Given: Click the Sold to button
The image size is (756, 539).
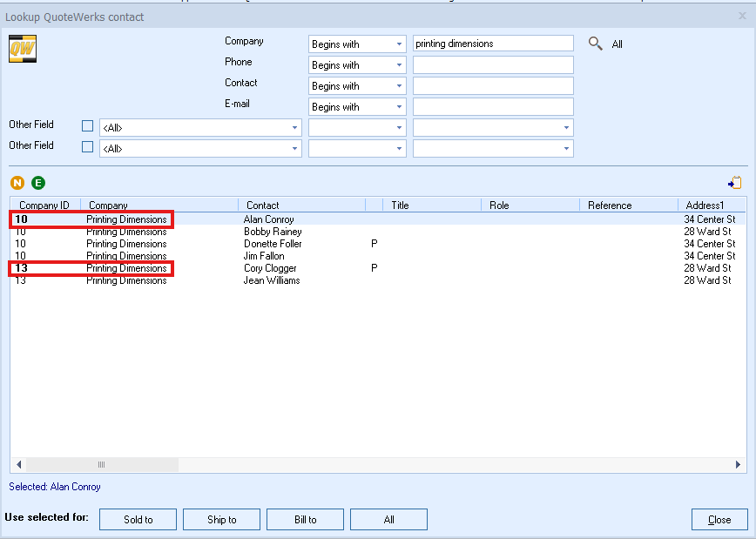Looking at the screenshot, I should [138, 519].
